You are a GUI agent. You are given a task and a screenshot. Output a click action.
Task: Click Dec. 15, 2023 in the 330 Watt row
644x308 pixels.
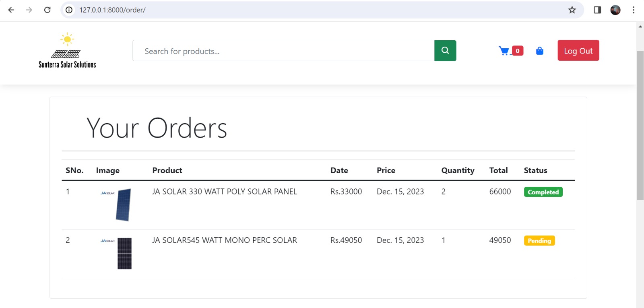pyautogui.click(x=400, y=192)
